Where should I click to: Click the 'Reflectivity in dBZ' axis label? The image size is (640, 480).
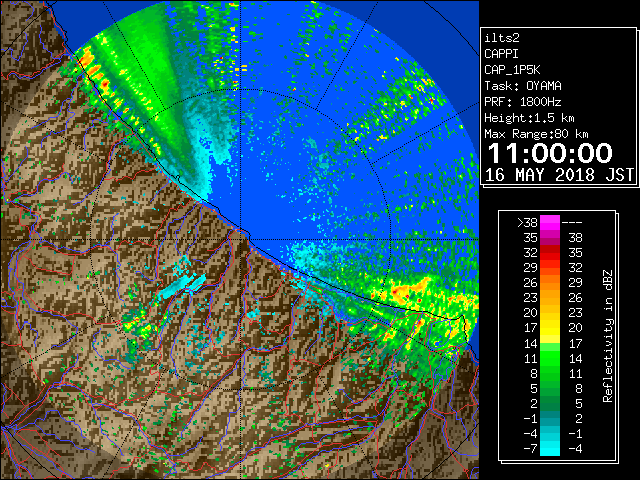607,336
